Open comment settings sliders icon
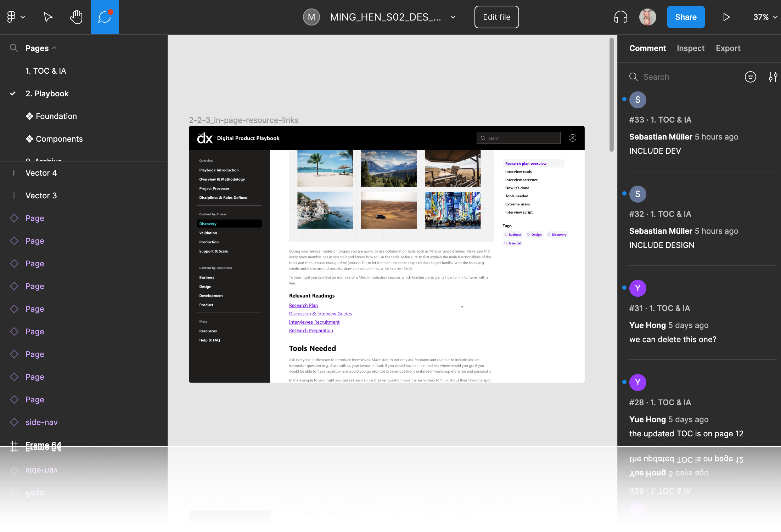 coord(773,77)
